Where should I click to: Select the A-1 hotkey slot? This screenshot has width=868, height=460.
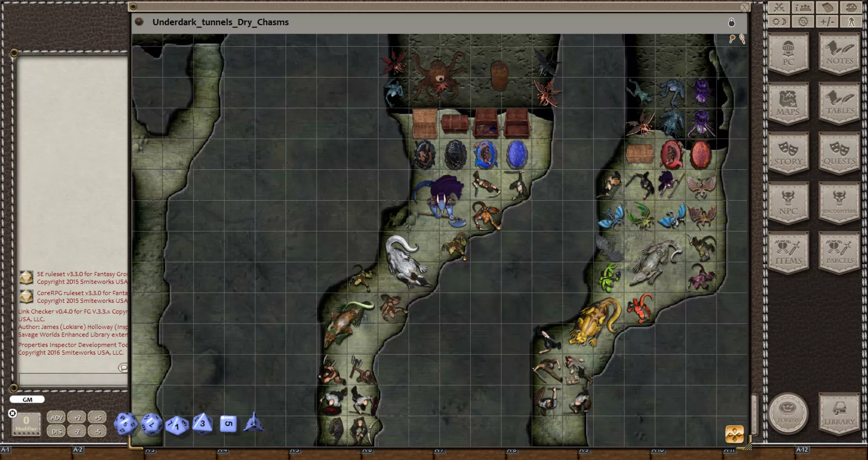tap(5, 450)
